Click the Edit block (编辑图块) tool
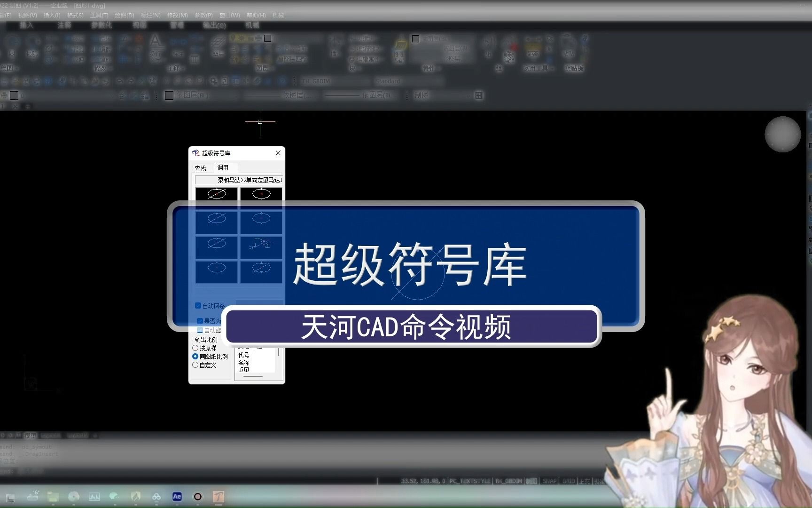Viewport: 812px width, 508px height. coord(365,49)
